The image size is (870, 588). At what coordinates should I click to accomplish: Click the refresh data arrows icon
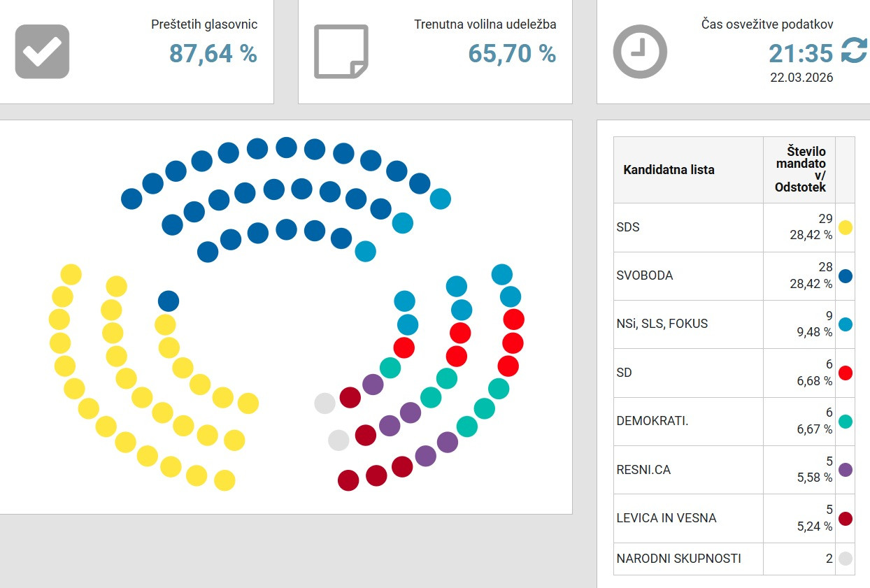(853, 52)
